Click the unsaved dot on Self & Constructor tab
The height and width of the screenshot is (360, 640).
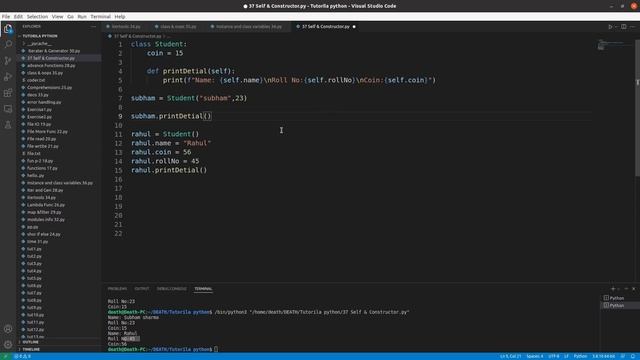tap(354, 27)
